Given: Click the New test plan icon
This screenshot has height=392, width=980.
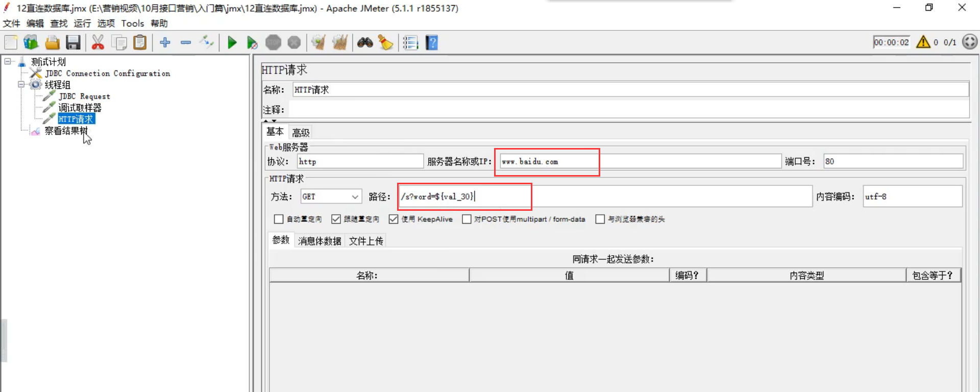Looking at the screenshot, I should [11, 42].
